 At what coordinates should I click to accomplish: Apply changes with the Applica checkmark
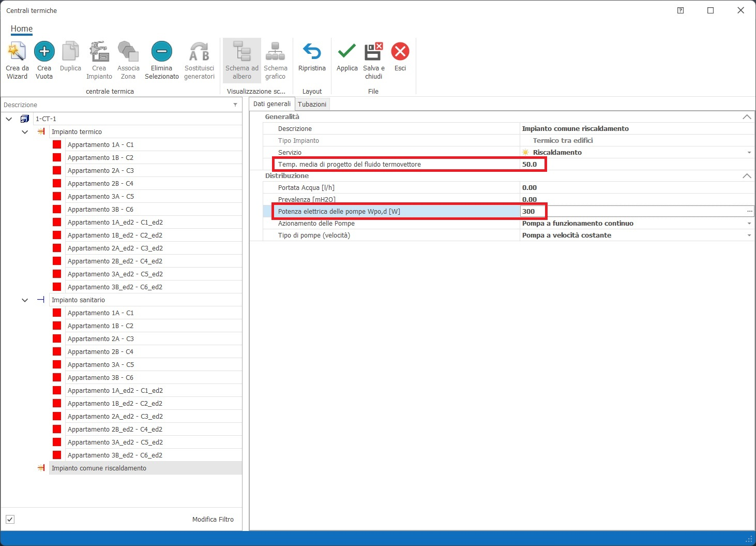tap(346, 52)
